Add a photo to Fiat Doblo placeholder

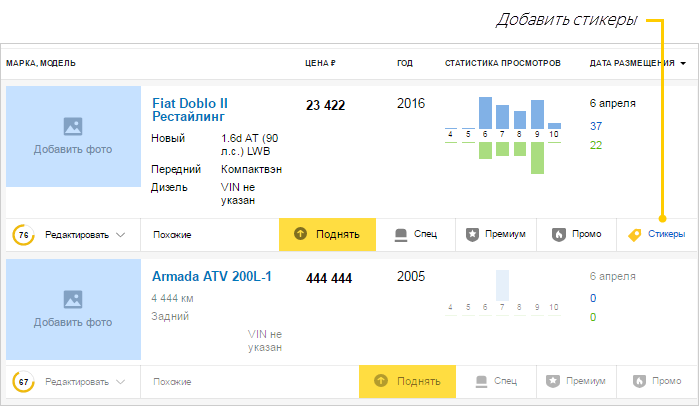[x=73, y=136]
